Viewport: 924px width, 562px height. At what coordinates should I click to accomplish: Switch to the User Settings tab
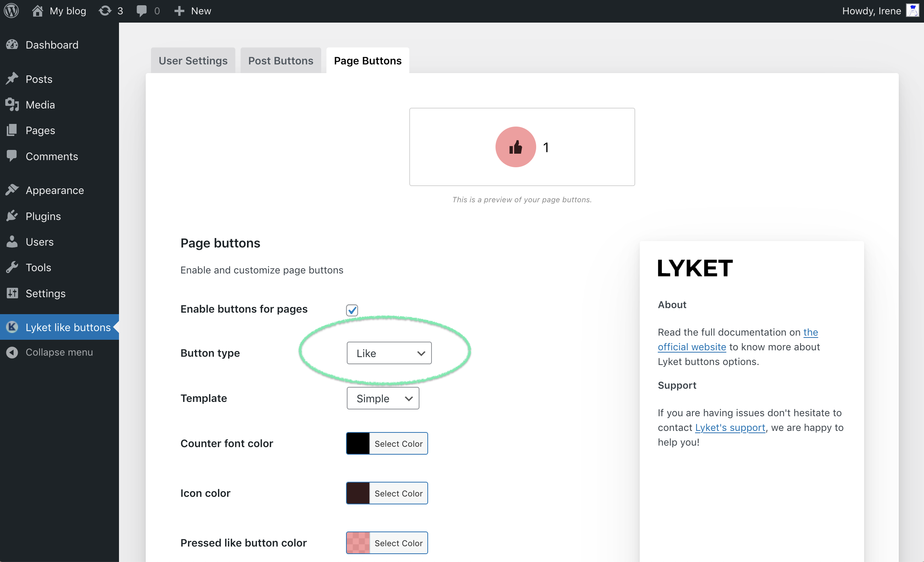(194, 60)
